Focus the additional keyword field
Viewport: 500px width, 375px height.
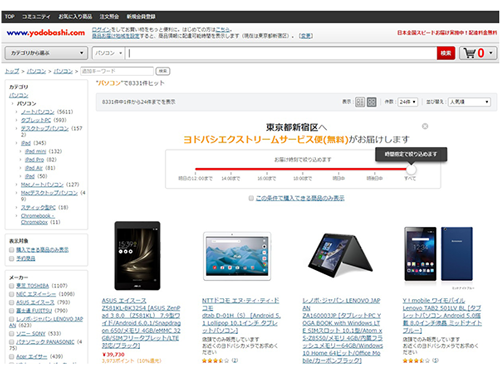(117, 71)
